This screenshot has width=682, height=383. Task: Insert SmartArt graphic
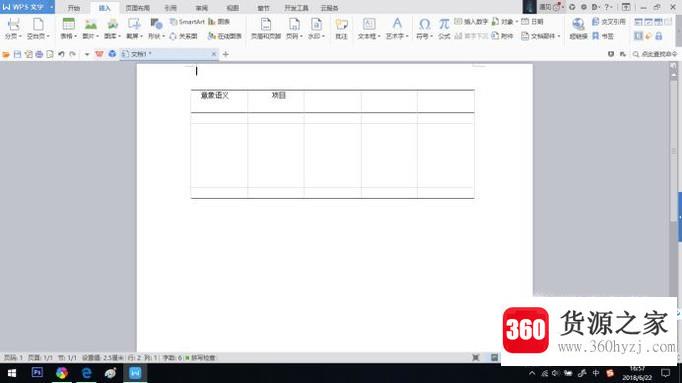point(187,22)
